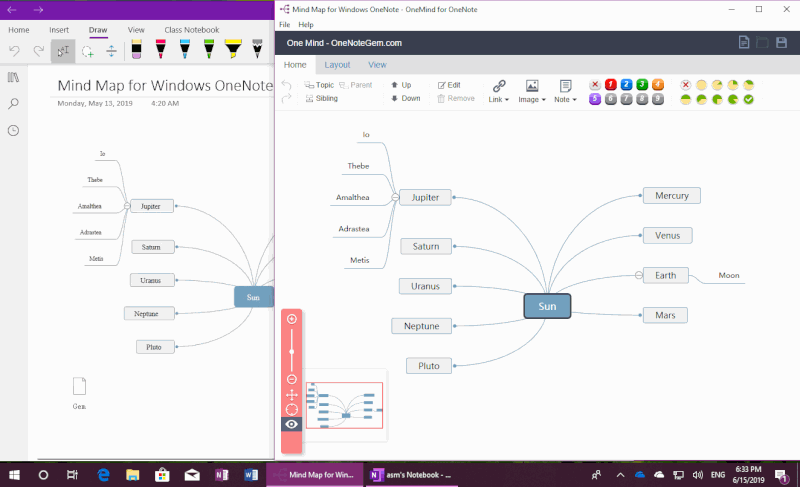The height and width of the screenshot is (487, 800).
Task: Expand the Note dropdown
Action: point(565,92)
